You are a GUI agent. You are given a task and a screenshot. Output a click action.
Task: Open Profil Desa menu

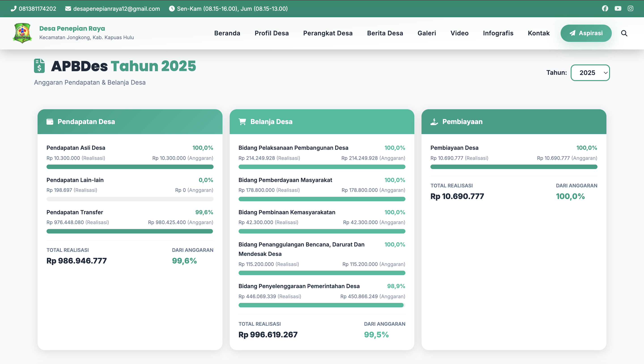pyautogui.click(x=271, y=33)
